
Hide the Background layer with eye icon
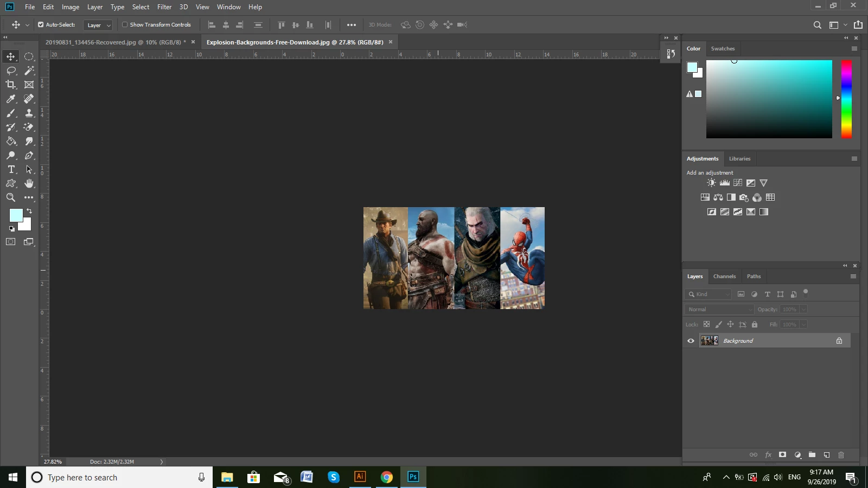pyautogui.click(x=691, y=341)
